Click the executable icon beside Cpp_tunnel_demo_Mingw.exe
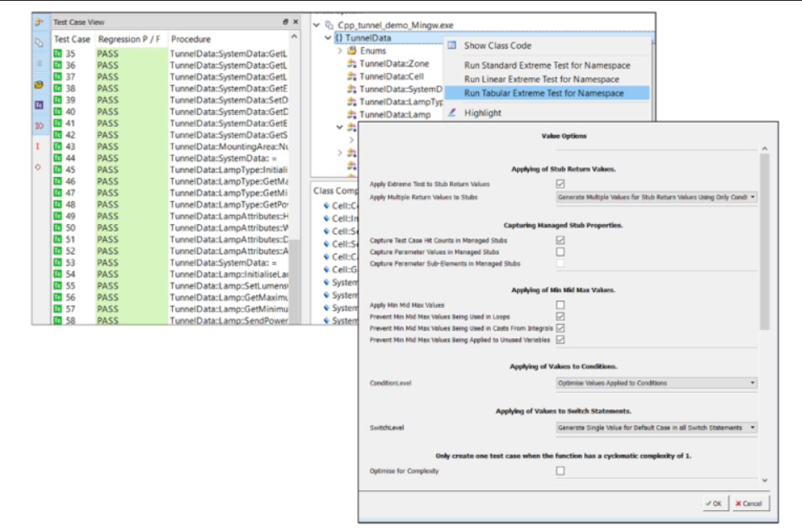 pyautogui.click(x=330, y=25)
